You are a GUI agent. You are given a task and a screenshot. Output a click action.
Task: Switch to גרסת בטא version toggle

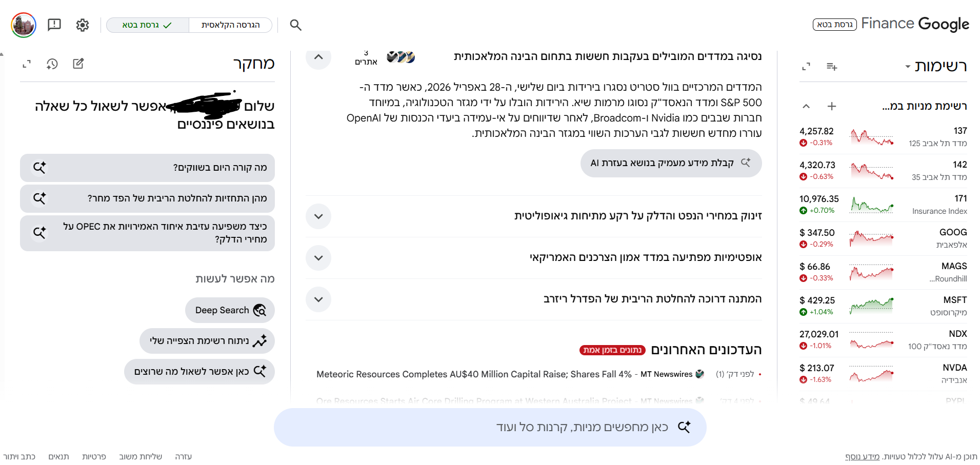click(148, 25)
